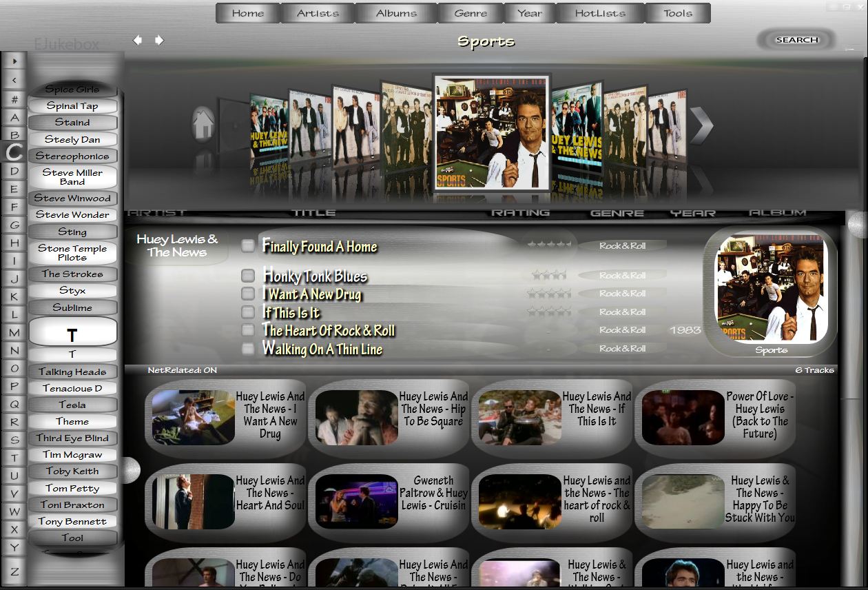868x590 pixels.
Task: Select the checkbox for The Heart Of Rock & Roll track
Action: [x=248, y=330]
